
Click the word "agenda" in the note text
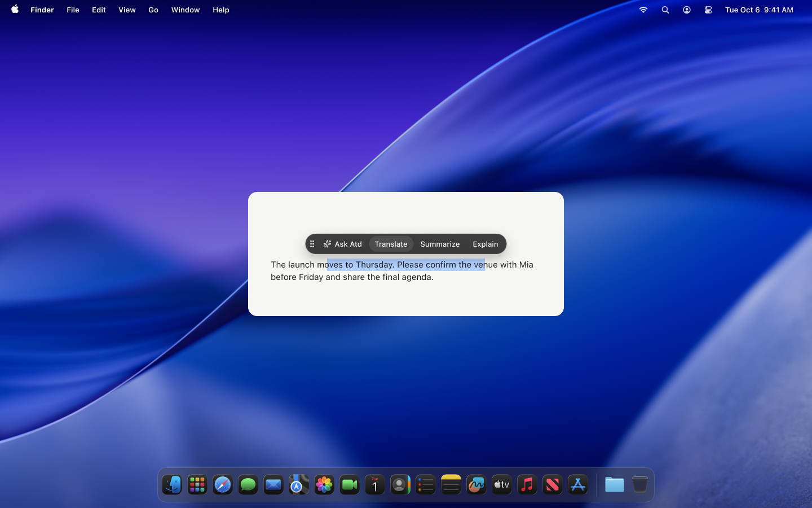[x=416, y=277]
